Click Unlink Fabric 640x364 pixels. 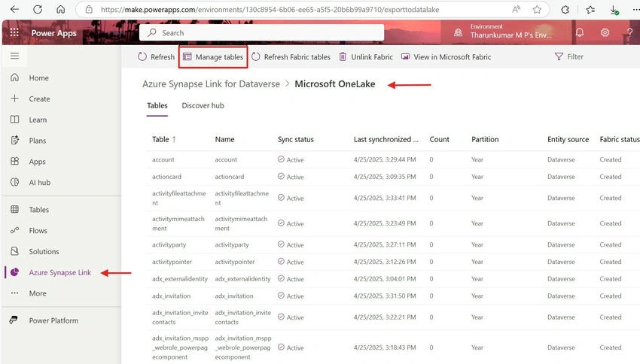click(366, 57)
